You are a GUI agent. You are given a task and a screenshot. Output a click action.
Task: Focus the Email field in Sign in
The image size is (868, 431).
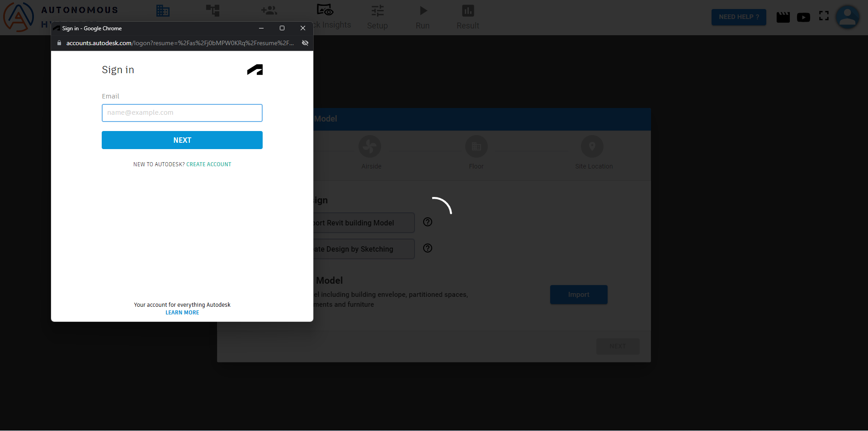182,113
